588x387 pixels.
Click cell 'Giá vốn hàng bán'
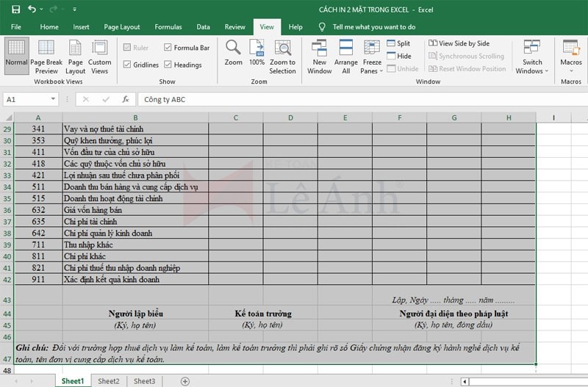click(135, 210)
